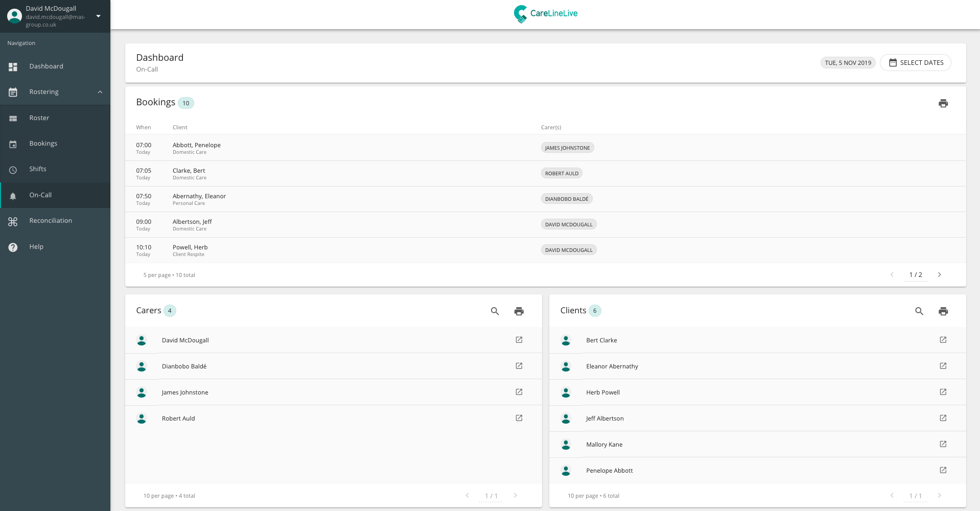
Task: Select the Abernathy, Eleanor booking row
Action: click(x=546, y=199)
